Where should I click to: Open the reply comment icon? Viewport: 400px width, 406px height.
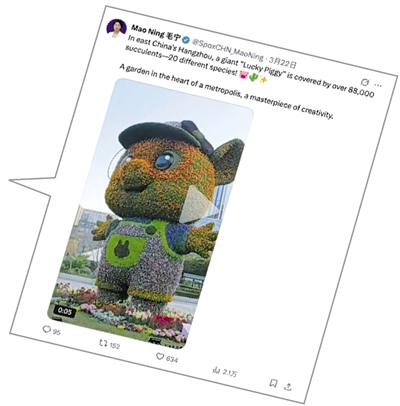tap(46, 329)
